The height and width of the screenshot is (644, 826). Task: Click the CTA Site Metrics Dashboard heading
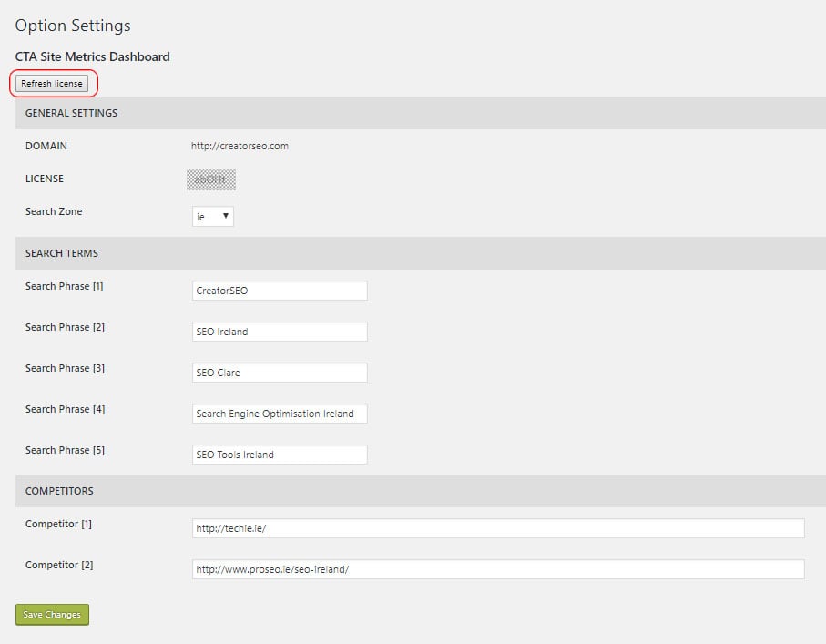(x=91, y=56)
